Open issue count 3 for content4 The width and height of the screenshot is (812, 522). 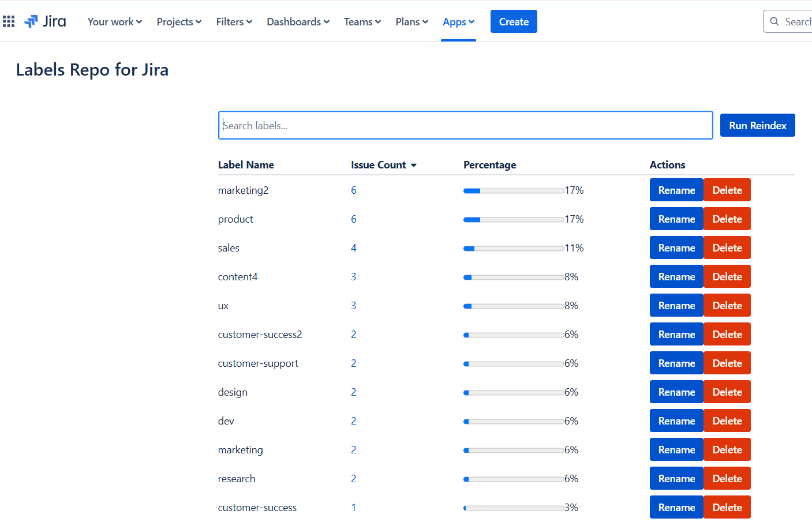point(354,277)
